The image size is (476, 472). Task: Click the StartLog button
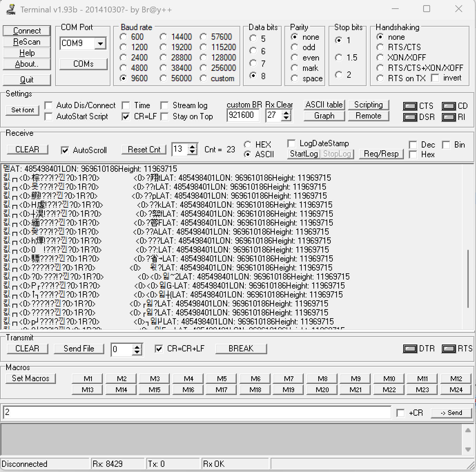[x=304, y=154]
